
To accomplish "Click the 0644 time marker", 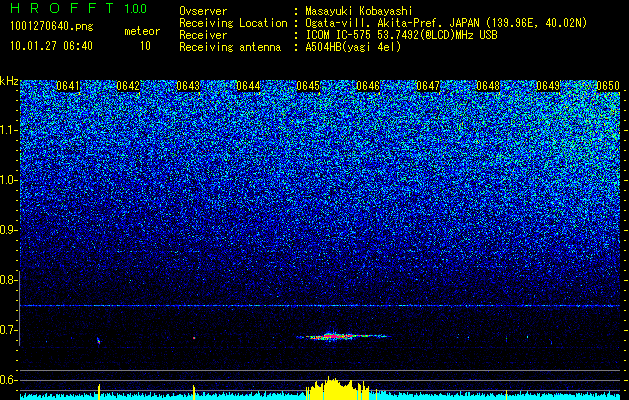I will point(248,86).
